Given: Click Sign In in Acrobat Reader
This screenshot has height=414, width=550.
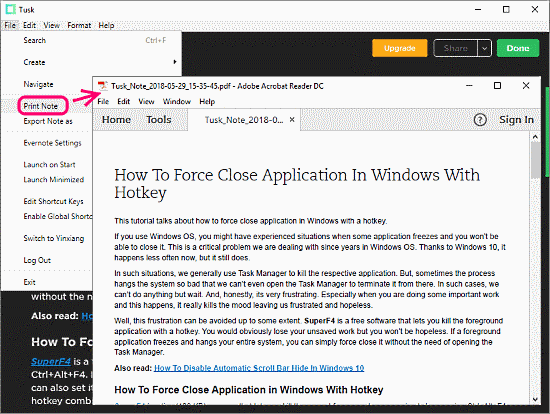Looking at the screenshot, I should pos(516,120).
